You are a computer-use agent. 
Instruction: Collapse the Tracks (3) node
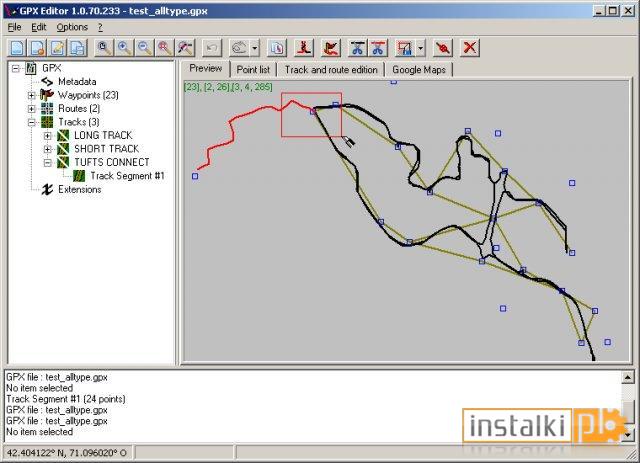click(x=31, y=122)
